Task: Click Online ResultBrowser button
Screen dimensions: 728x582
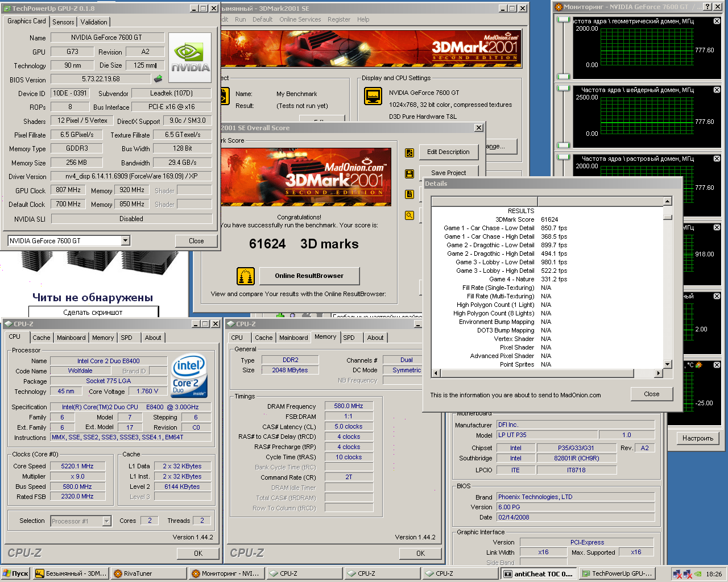Action: [309, 276]
